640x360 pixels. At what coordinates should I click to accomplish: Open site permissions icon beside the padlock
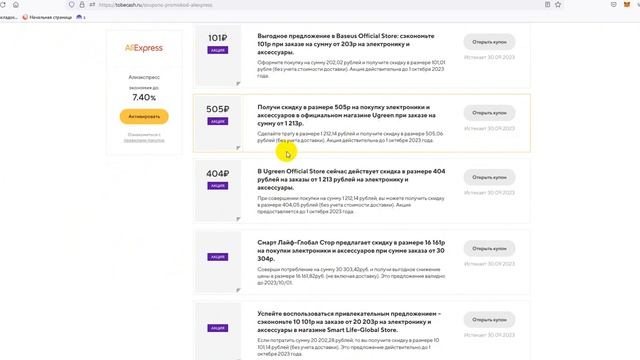[x=92, y=5]
